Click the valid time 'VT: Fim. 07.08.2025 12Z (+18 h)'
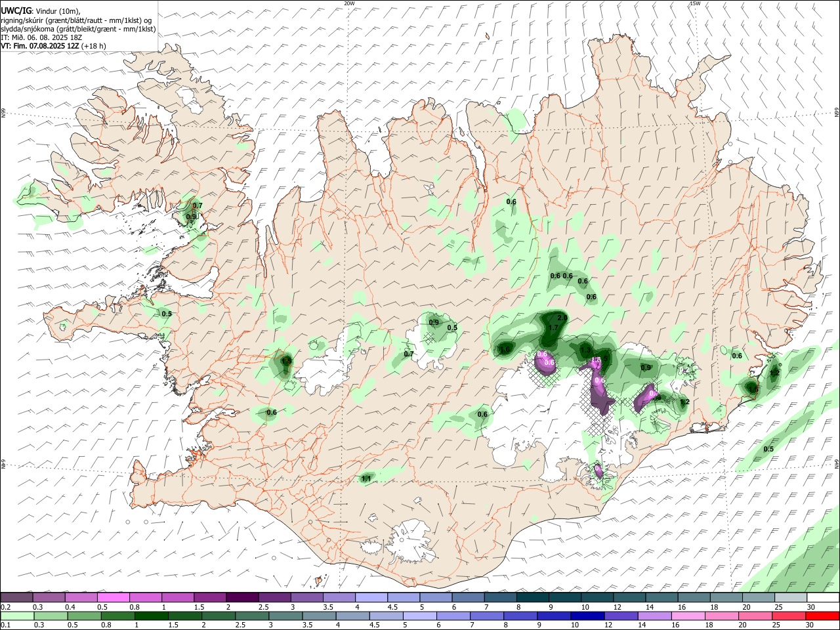The height and width of the screenshot is (630, 840). tap(54, 46)
